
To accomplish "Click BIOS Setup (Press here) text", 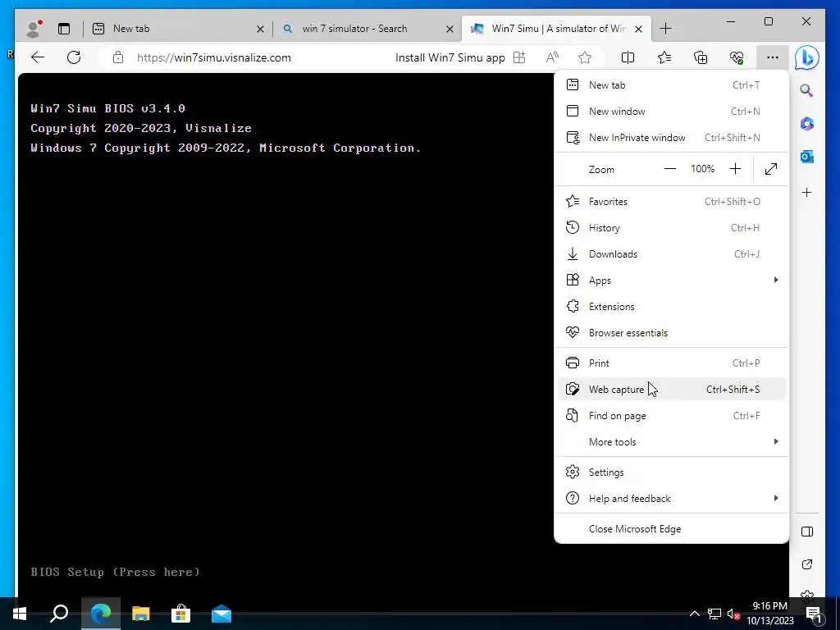I will point(115,572).
